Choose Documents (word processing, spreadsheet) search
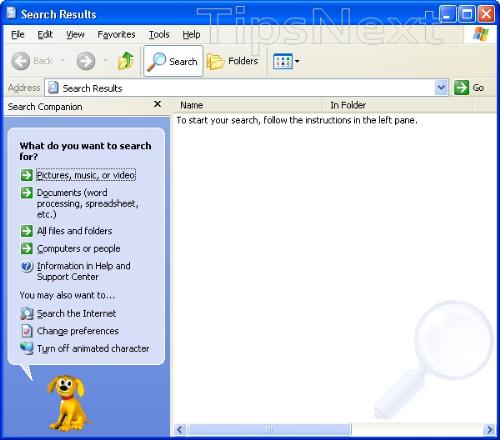The image size is (500, 440). click(x=88, y=203)
